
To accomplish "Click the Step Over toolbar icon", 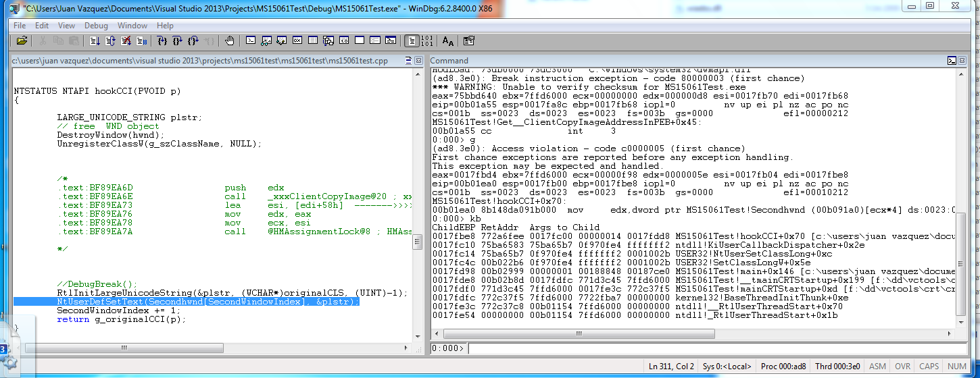I will point(178,41).
